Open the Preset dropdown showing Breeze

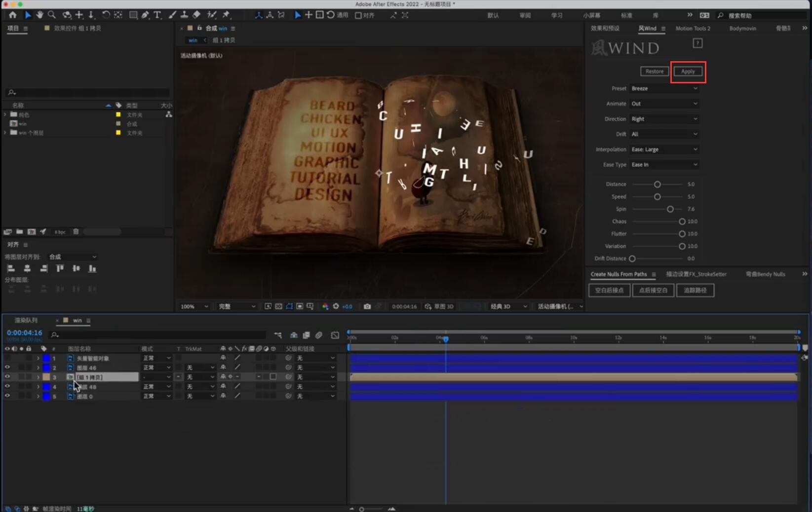[664, 88]
